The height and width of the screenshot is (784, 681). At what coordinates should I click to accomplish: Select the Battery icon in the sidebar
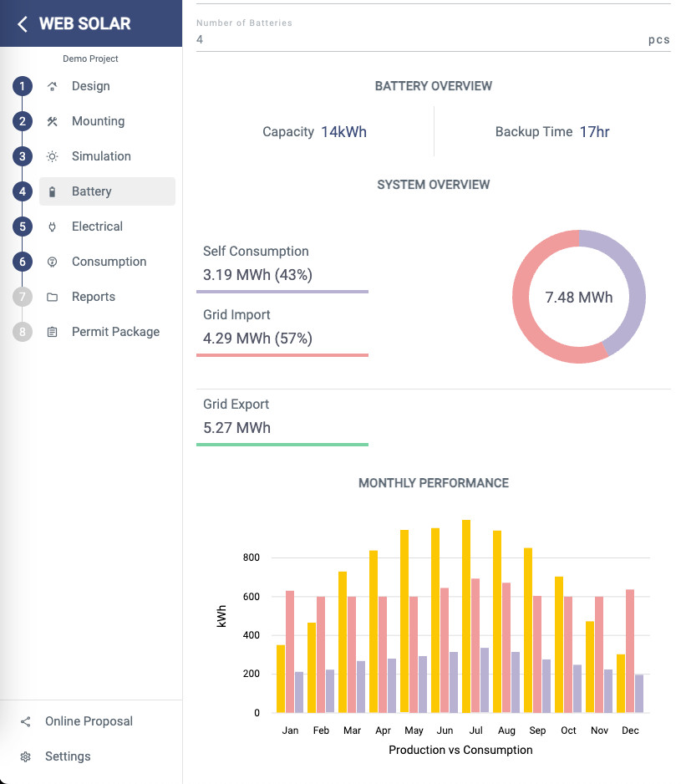pos(52,191)
